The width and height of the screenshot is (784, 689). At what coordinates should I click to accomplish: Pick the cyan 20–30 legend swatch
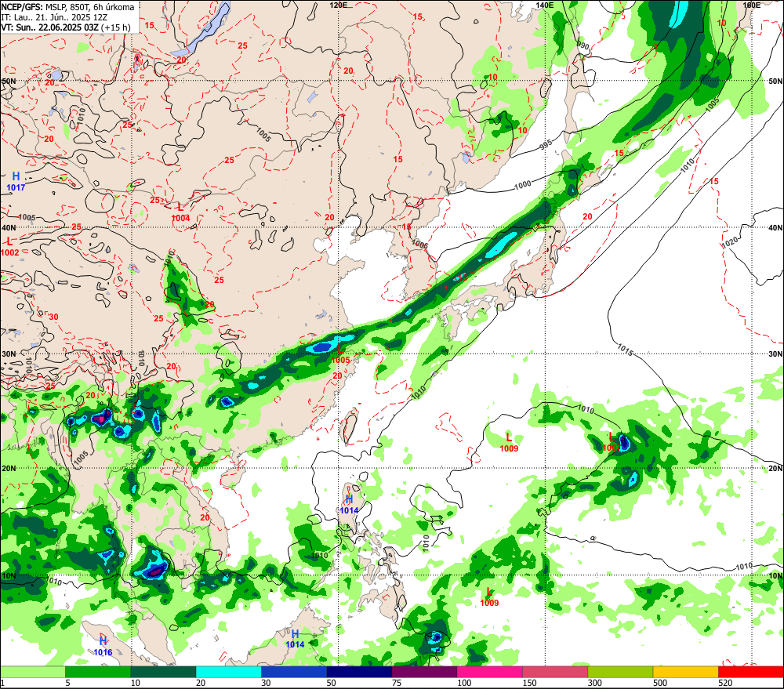tap(228, 672)
